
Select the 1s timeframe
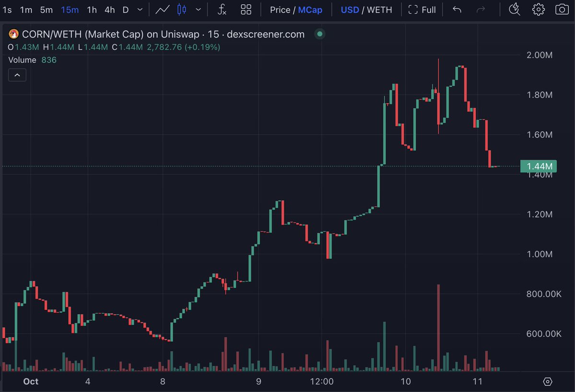point(7,10)
